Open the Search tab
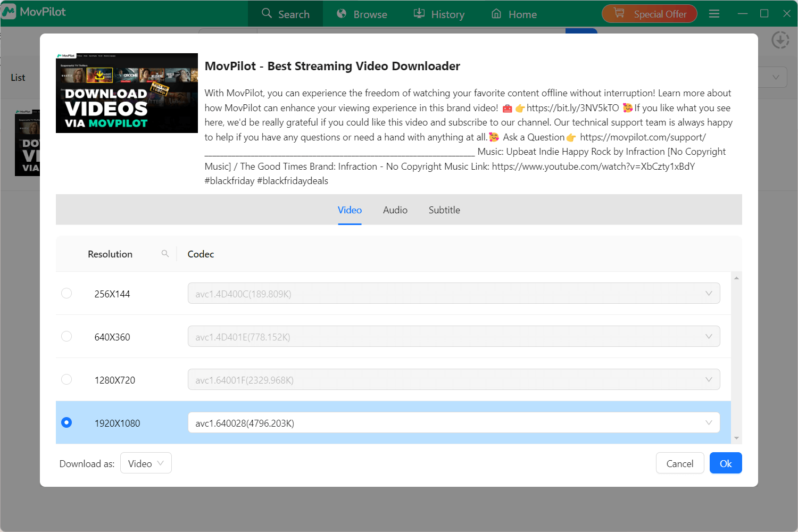Viewport: 798px width, 532px height. 286,14
